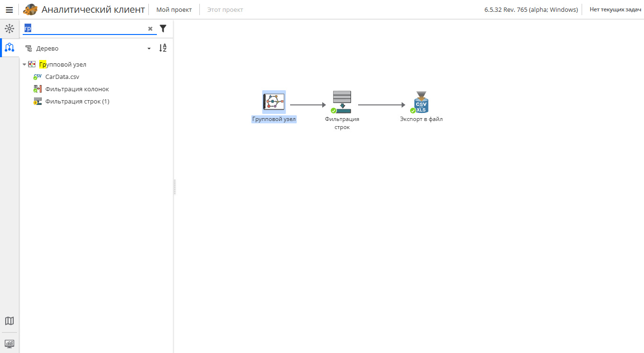Open the Дерево view mode dropdown
The height and width of the screenshot is (353, 644).
[x=149, y=49]
